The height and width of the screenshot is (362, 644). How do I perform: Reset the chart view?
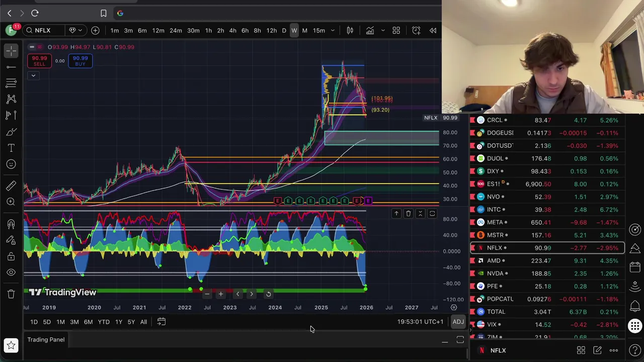268,294
